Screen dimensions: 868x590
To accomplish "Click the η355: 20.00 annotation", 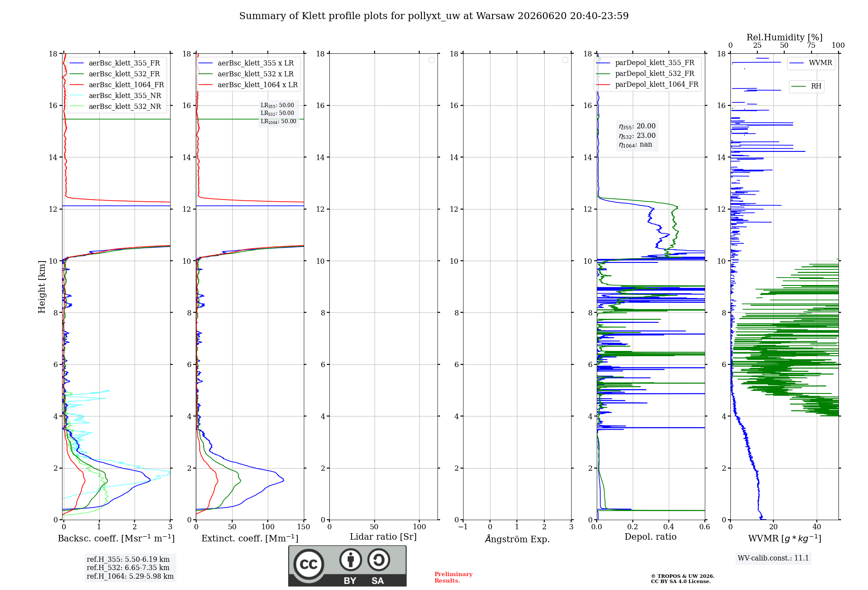I will click(637, 126).
